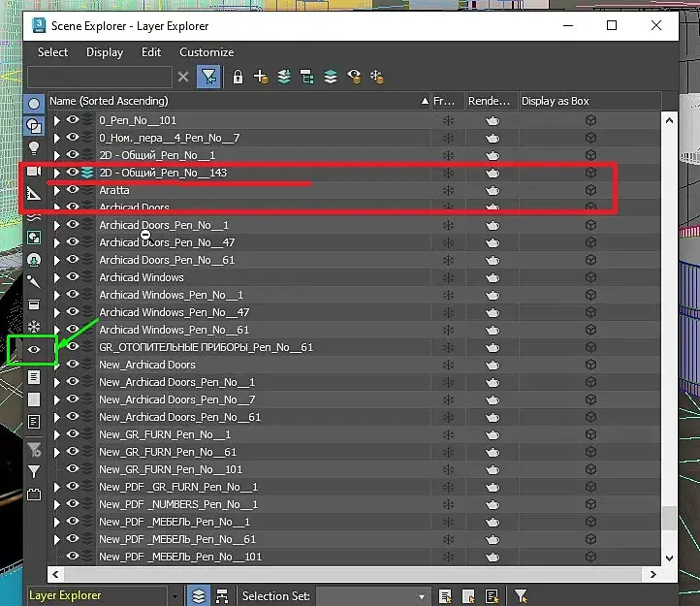This screenshot has width=700, height=606.
Task: Toggle visibility of Archicad Windows_Pen_No__1 layer
Action: pos(73,294)
